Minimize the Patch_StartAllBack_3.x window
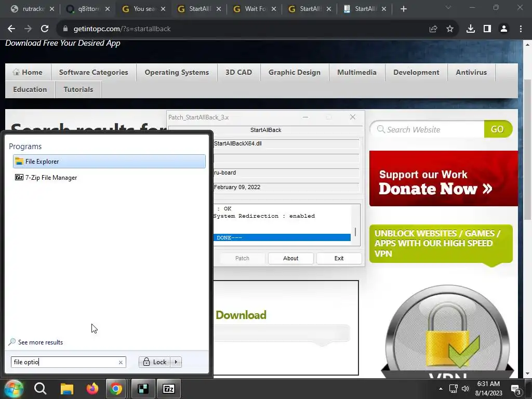The width and height of the screenshot is (532, 399). pyautogui.click(x=305, y=117)
